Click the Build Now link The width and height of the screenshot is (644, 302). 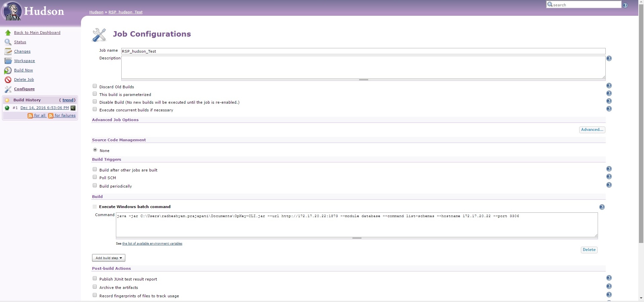coord(24,70)
